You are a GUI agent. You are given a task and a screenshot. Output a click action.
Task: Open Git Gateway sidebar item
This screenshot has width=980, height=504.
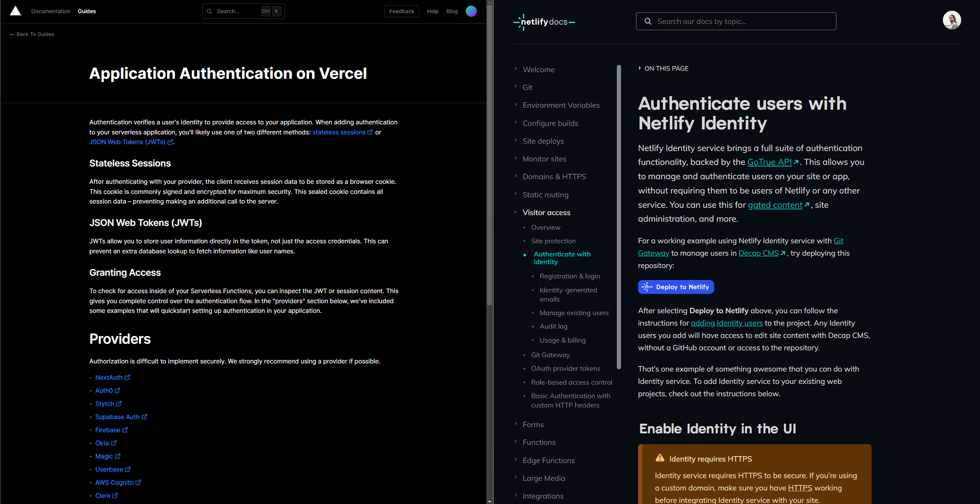point(550,355)
